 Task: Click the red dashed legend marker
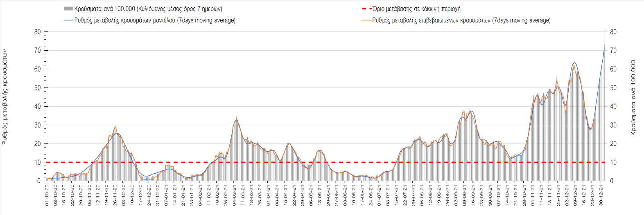click(x=366, y=9)
